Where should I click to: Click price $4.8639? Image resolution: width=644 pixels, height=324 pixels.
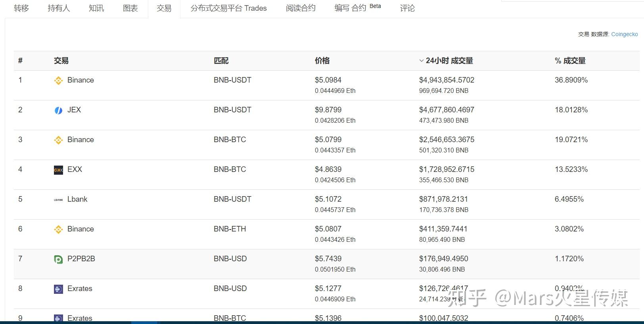[x=328, y=170]
